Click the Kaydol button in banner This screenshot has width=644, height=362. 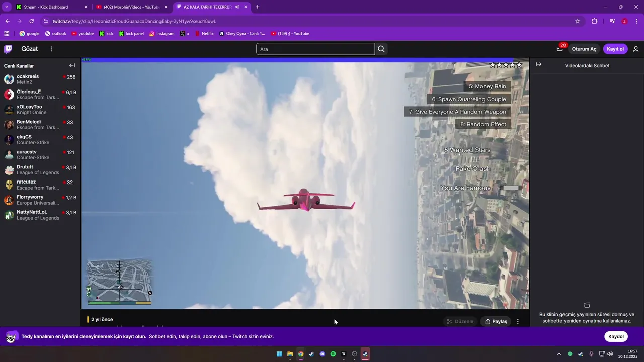click(616, 336)
